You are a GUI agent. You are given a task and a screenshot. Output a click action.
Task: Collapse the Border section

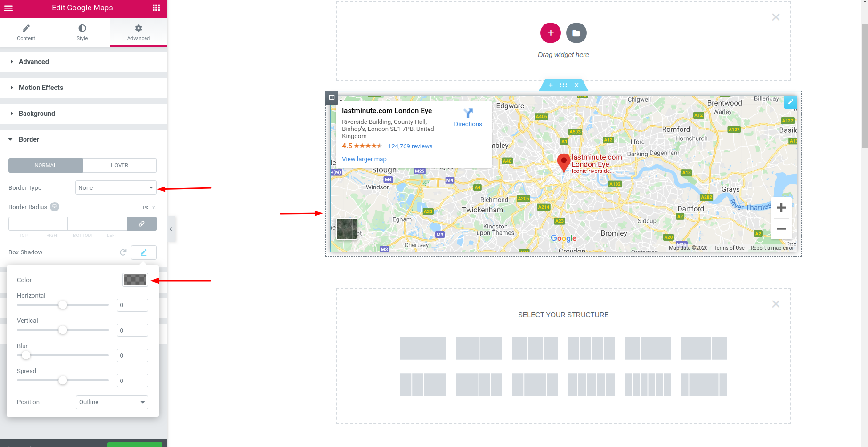coord(83,139)
